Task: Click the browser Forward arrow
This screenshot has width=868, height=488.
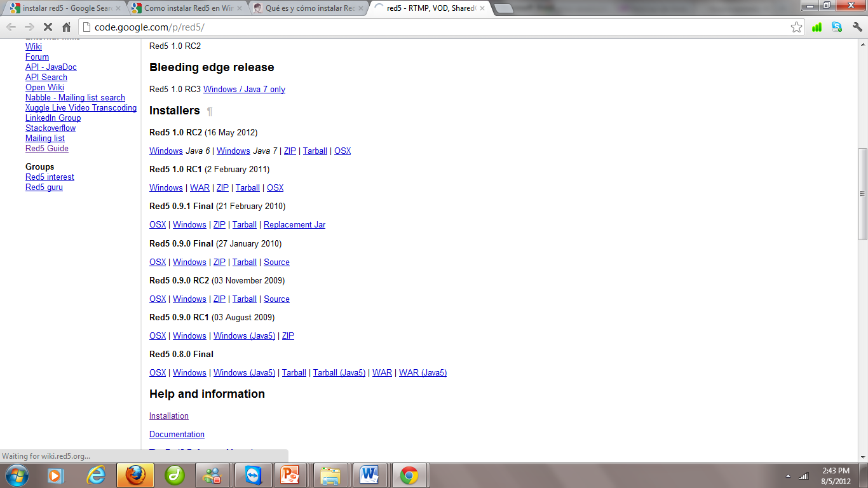Action: (29, 27)
